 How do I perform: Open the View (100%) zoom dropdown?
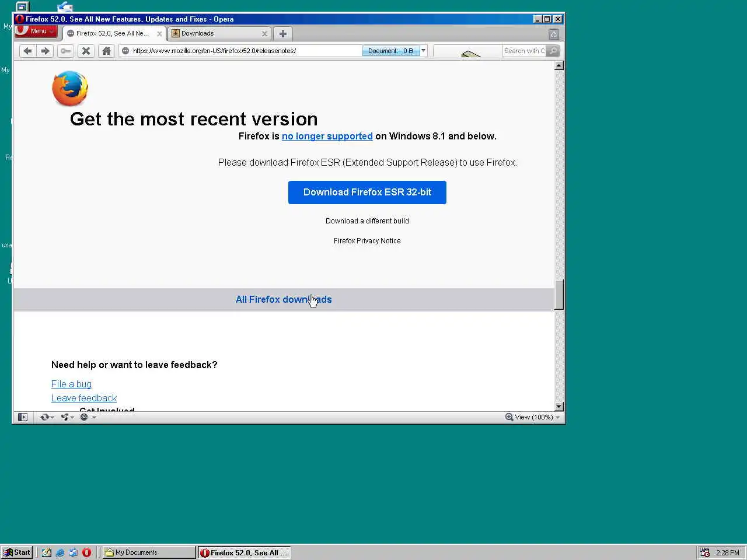(x=532, y=417)
